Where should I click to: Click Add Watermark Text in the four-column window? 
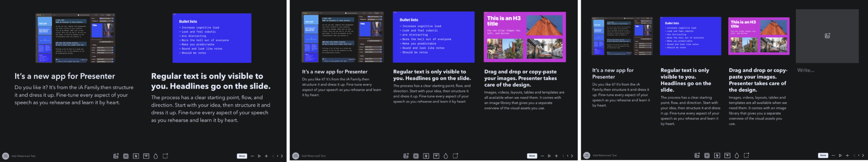(x=605, y=155)
